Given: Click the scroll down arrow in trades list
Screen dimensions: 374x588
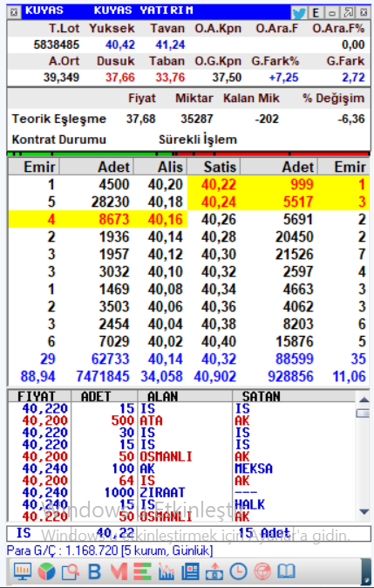Looking at the screenshot, I should [x=364, y=511].
